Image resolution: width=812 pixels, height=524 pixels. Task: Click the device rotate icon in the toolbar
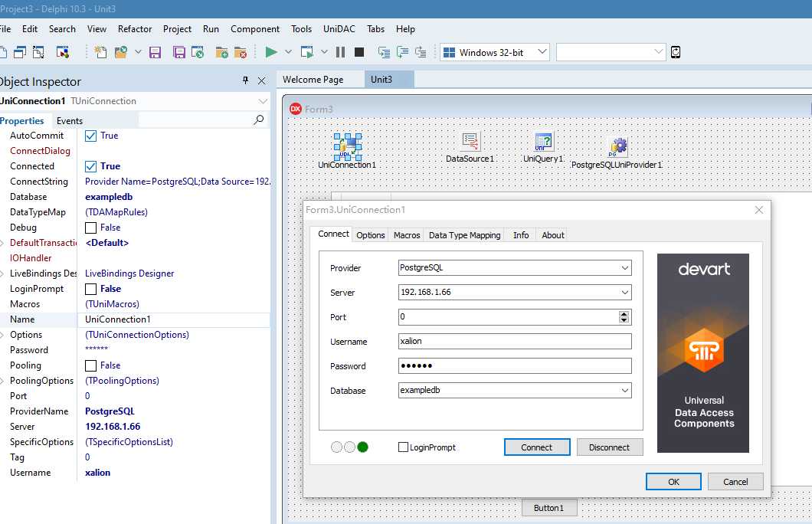pyautogui.click(x=676, y=52)
